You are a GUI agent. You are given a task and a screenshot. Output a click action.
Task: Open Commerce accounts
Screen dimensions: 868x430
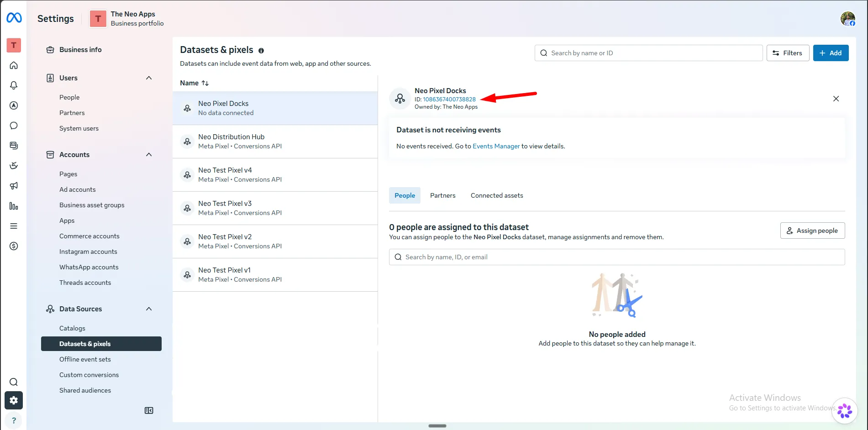(x=89, y=236)
